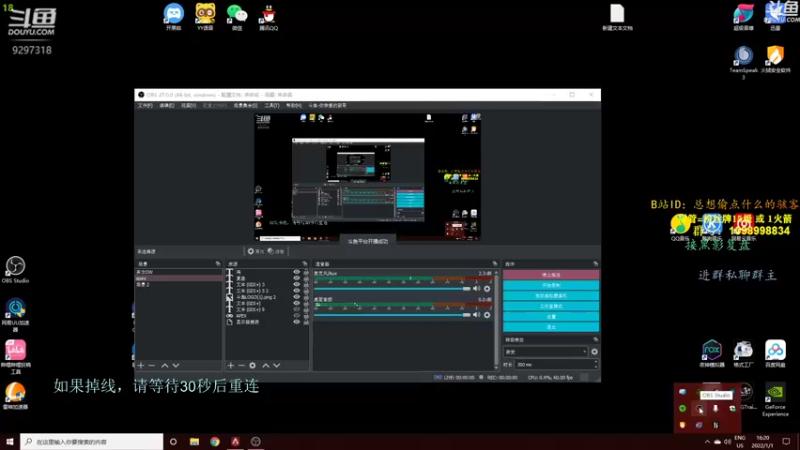
Task: Decrease transition duration with down stepper arrow
Action: [595, 367]
